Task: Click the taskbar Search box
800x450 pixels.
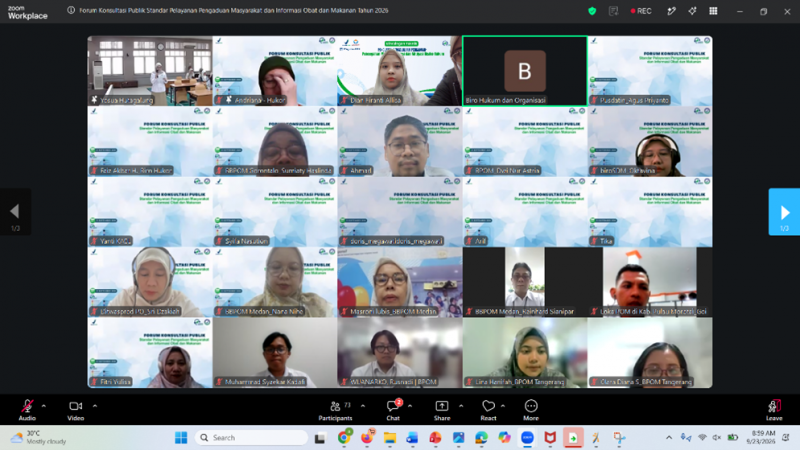Action: [251, 438]
